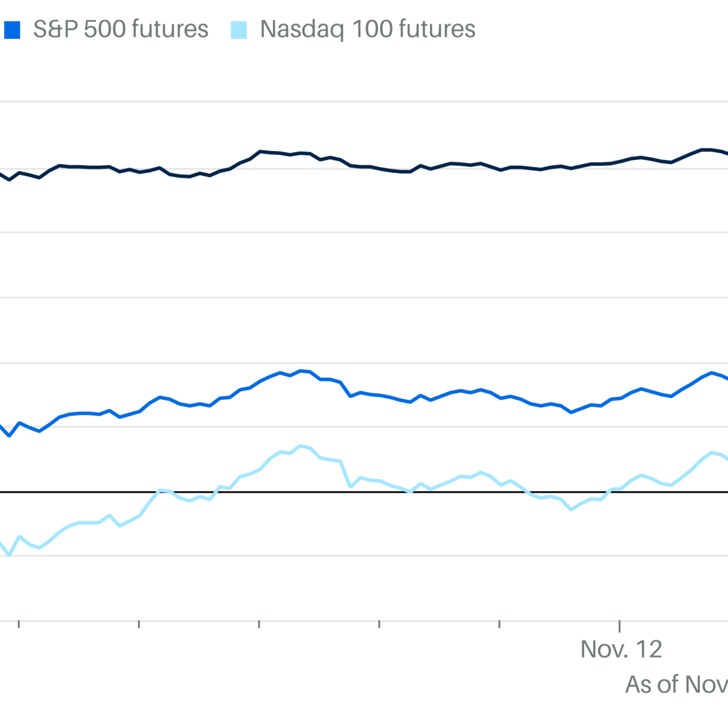Toggle the "S&P 500 futures" legend label

tap(121, 29)
